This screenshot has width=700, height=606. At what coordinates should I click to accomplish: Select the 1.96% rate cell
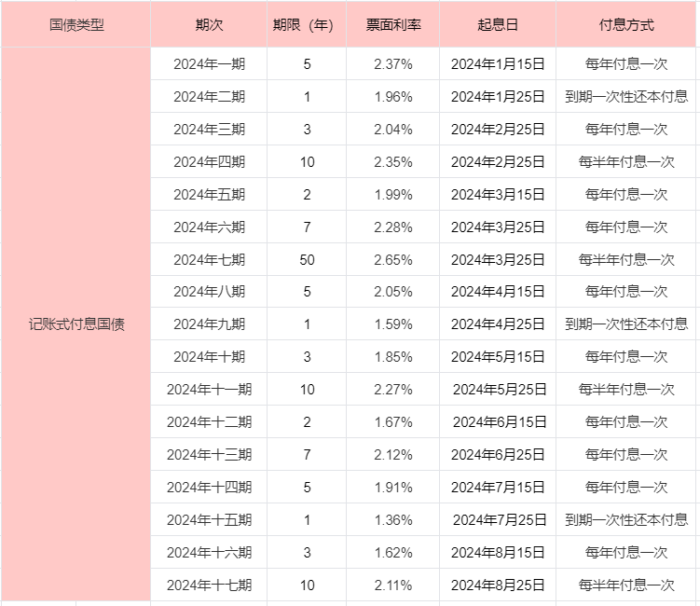(392, 96)
